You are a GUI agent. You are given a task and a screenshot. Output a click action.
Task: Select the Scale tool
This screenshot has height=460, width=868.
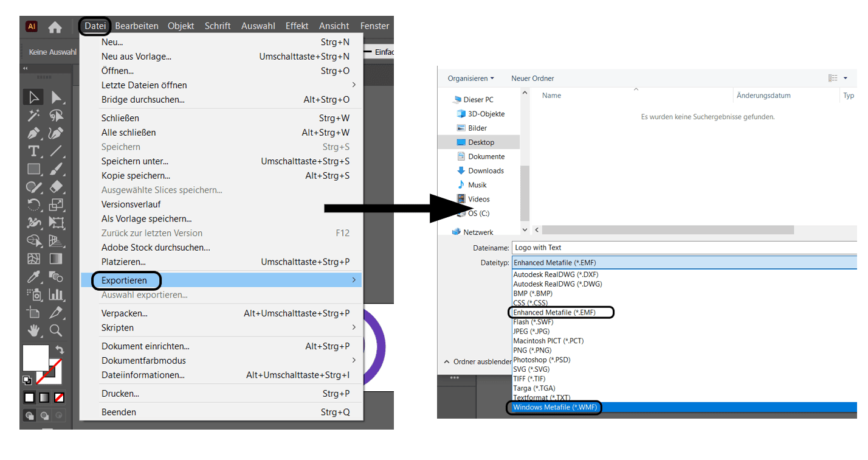(x=56, y=205)
